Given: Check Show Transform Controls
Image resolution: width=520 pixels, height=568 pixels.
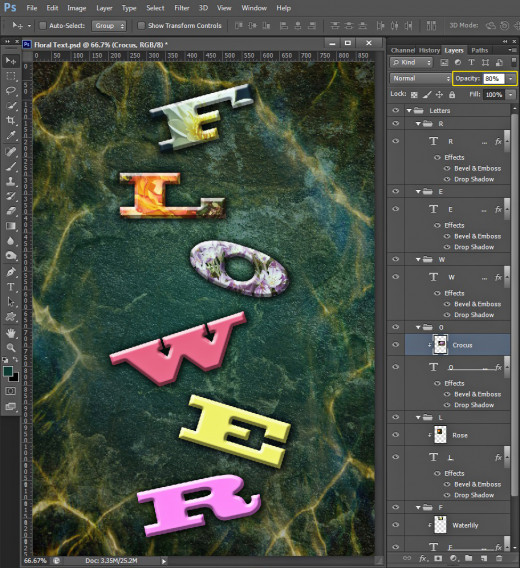Looking at the screenshot, I should click(x=141, y=25).
